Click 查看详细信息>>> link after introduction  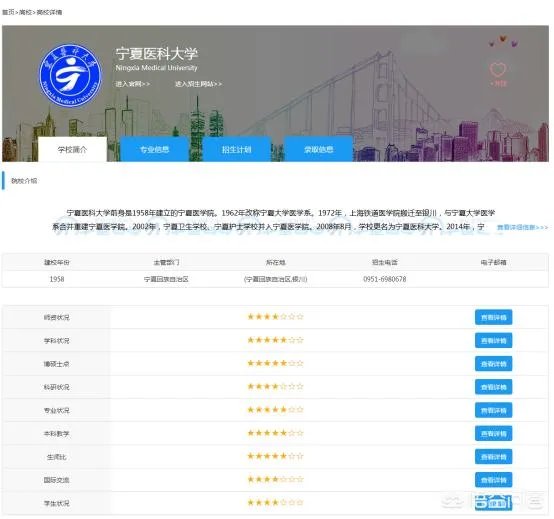click(523, 227)
